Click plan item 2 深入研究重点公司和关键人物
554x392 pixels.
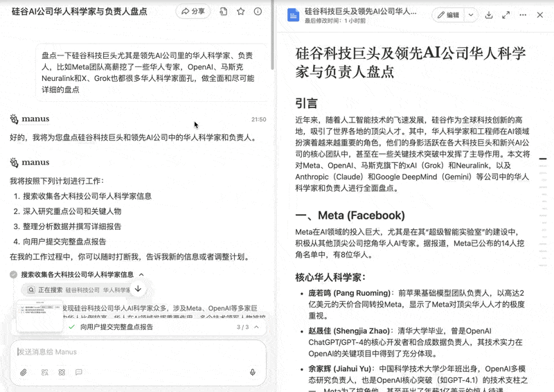coord(72,211)
